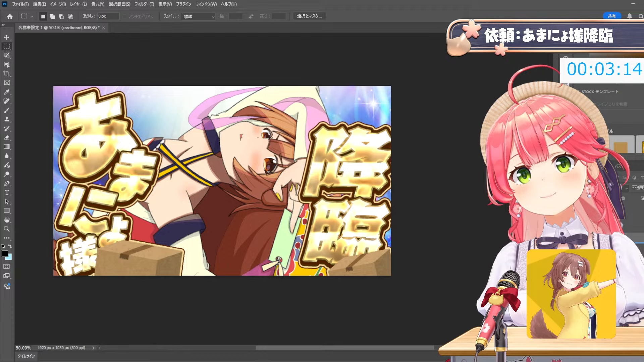Open the ウィンドウ menu
Image resolution: width=644 pixels, height=362 pixels.
click(x=206, y=4)
